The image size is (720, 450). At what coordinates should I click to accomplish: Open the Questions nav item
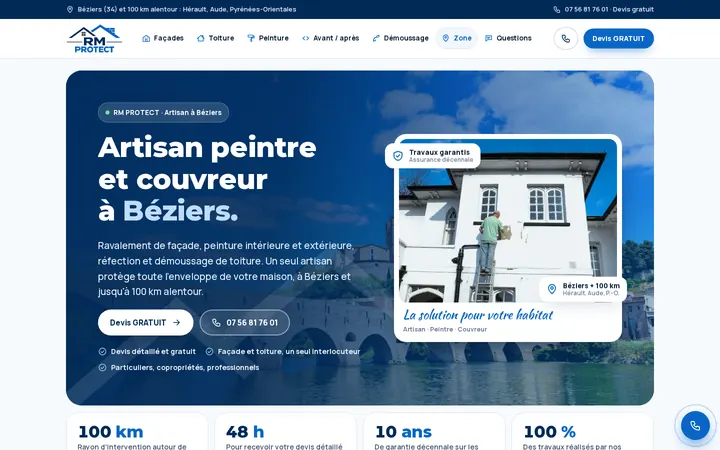(508, 39)
